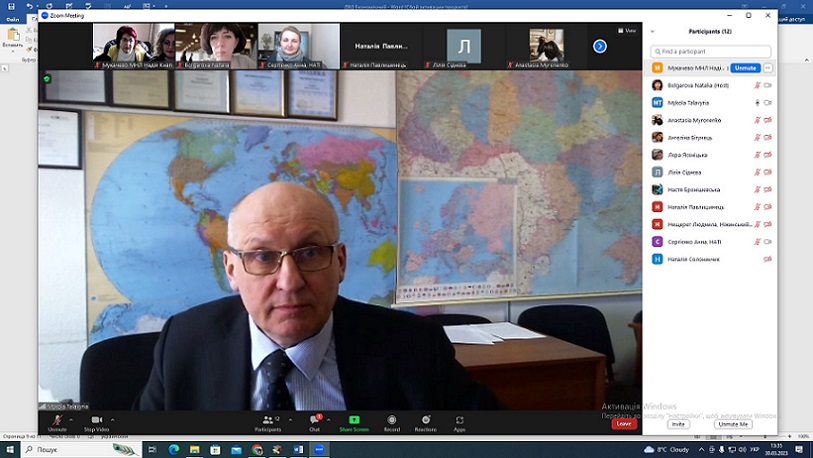
Task: Click Сергієнко Анна camera icon
Action: pos(768,242)
